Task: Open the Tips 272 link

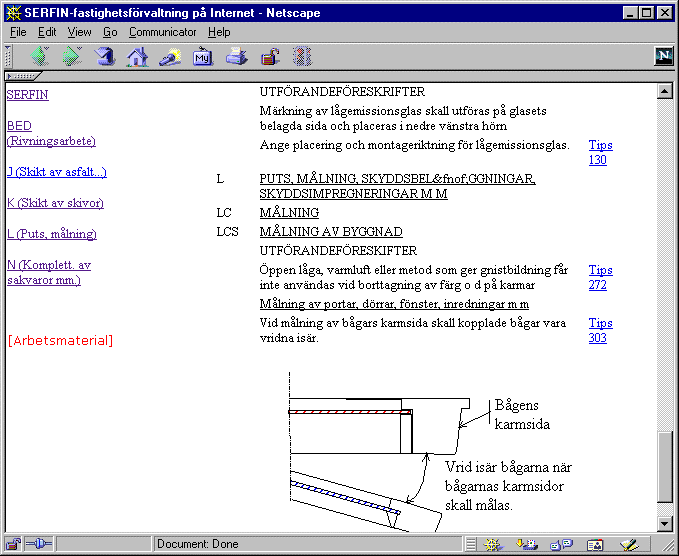Action: pos(601,278)
